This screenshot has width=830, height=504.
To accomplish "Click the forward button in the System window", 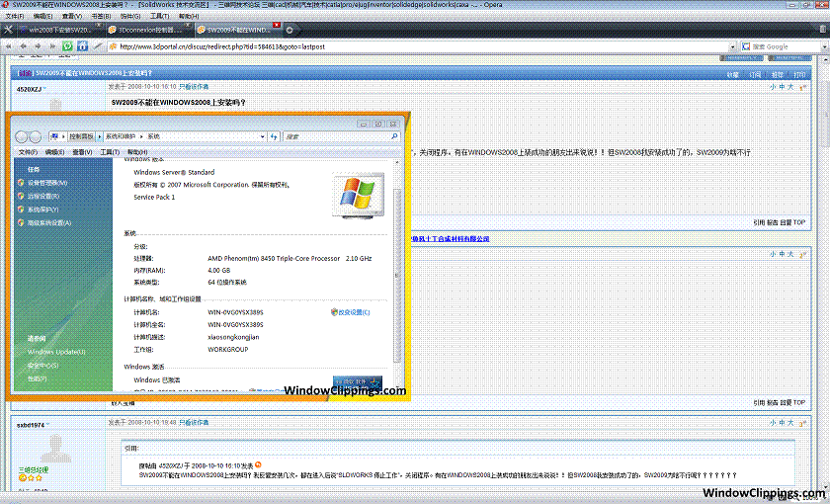I will [35, 137].
